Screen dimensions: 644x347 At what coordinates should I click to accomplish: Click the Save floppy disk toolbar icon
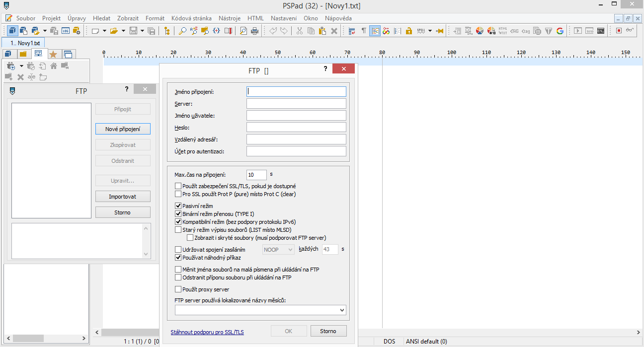pos(133,31)
